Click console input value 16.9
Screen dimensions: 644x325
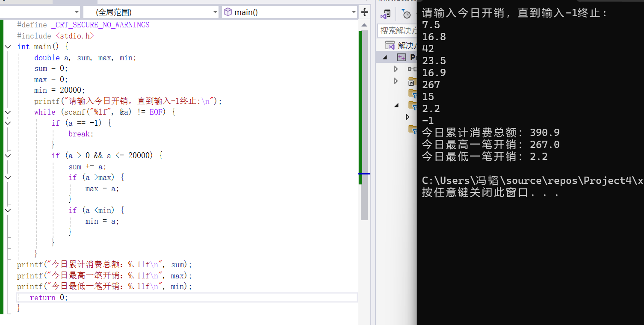tap(434, 73)
